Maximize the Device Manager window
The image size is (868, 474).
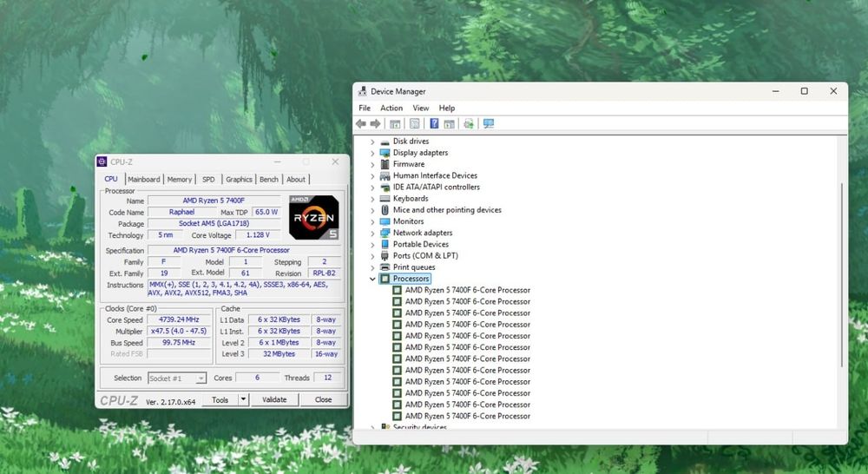pos(805,91)
